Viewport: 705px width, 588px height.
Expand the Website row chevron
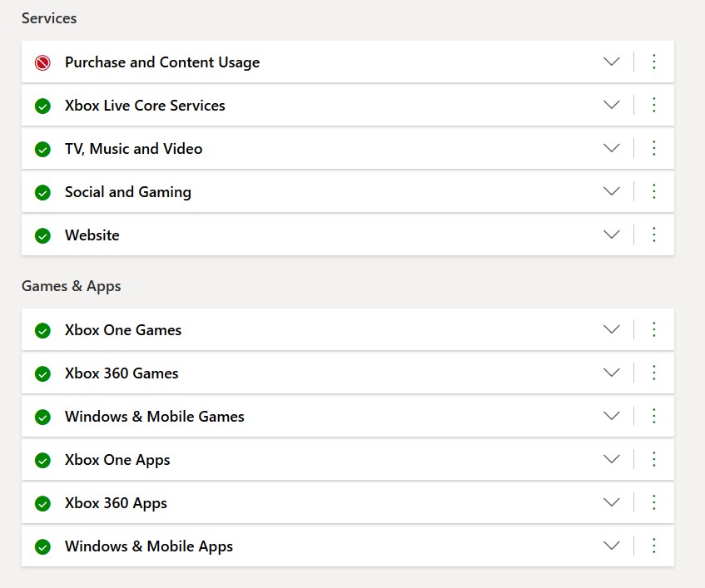(x=612, y=234)
